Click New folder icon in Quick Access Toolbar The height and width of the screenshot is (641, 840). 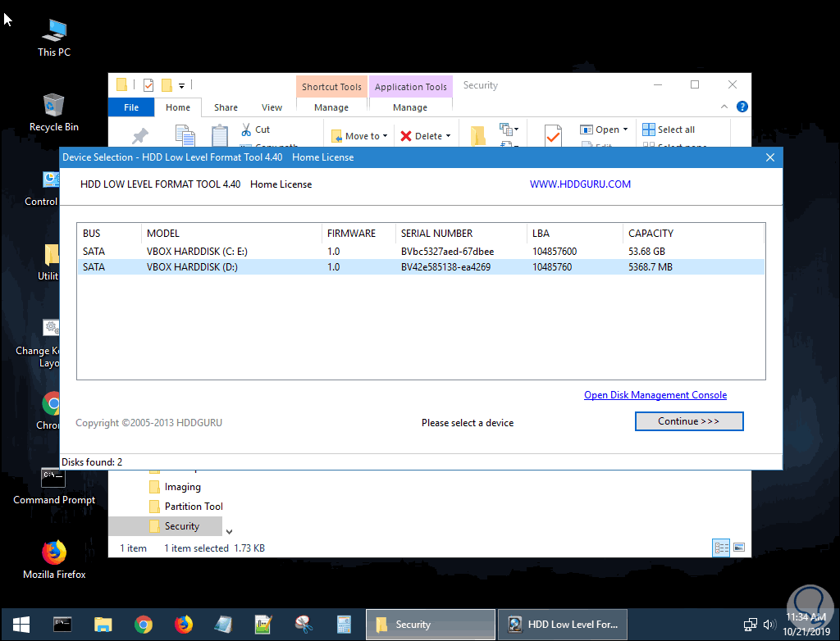[167, 85]
